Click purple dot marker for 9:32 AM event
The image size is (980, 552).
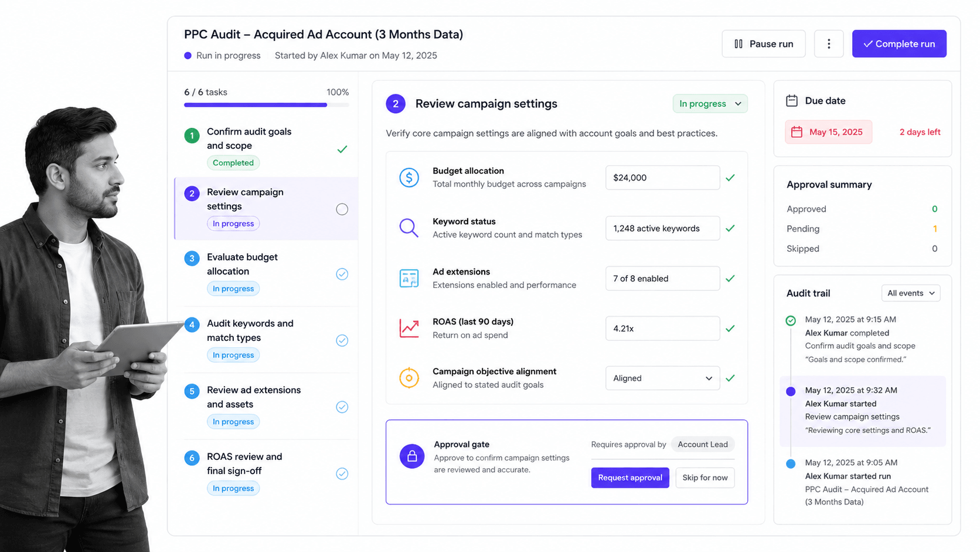pos(791,391)
